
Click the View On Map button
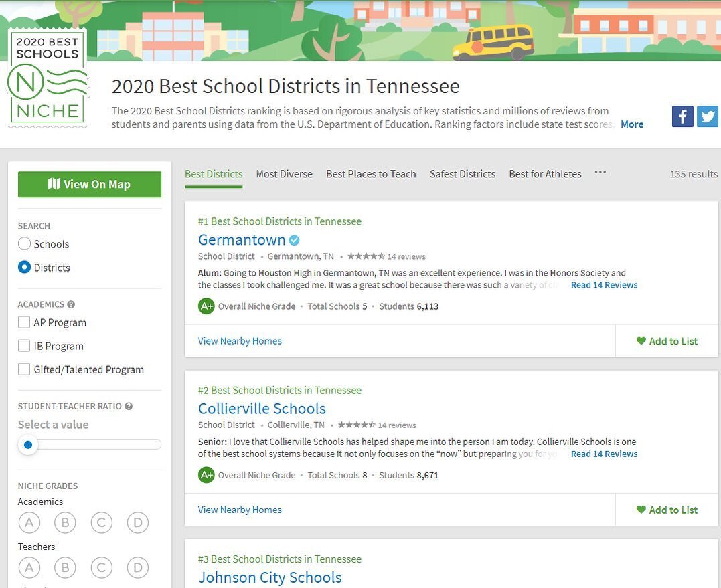click(90, 184)
